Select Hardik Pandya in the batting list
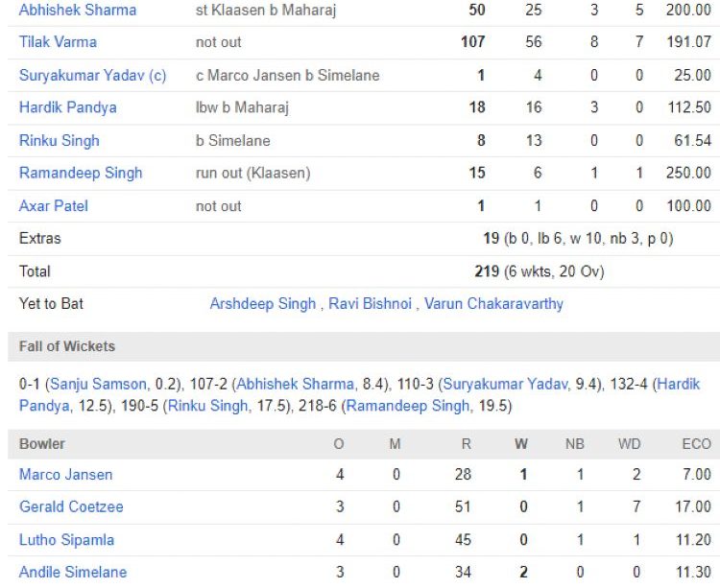 point(67,107)
